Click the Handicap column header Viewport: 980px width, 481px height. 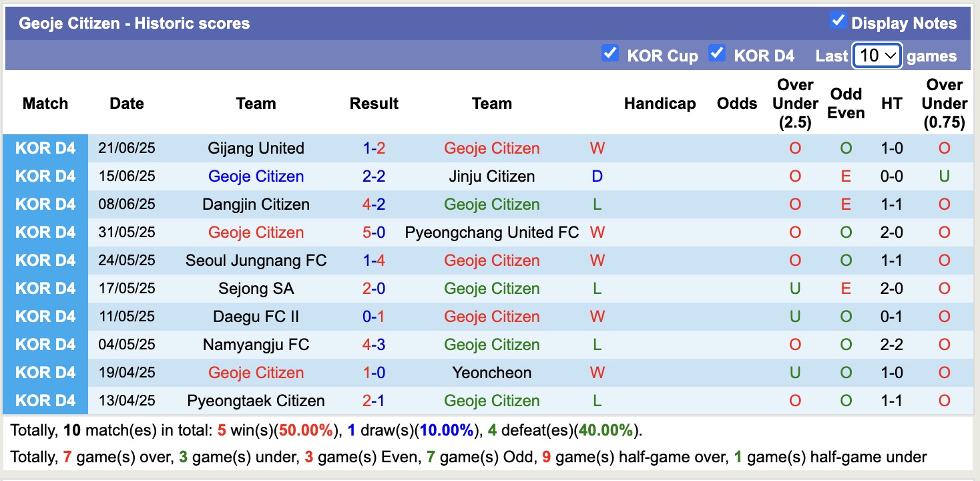pos(660,104)
